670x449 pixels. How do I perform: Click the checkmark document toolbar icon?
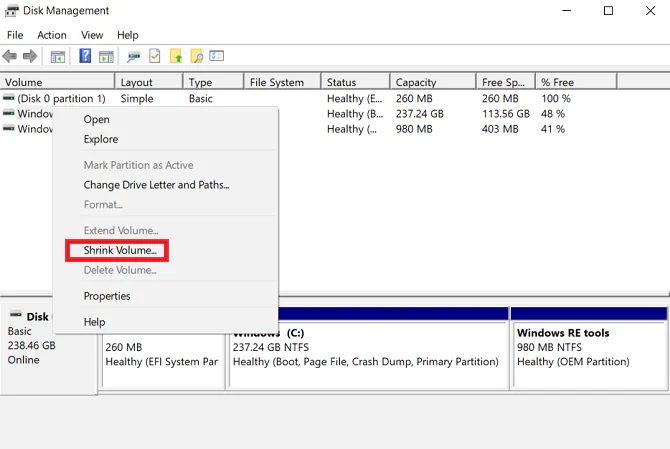pyautogui.click(x=155, y=56)
